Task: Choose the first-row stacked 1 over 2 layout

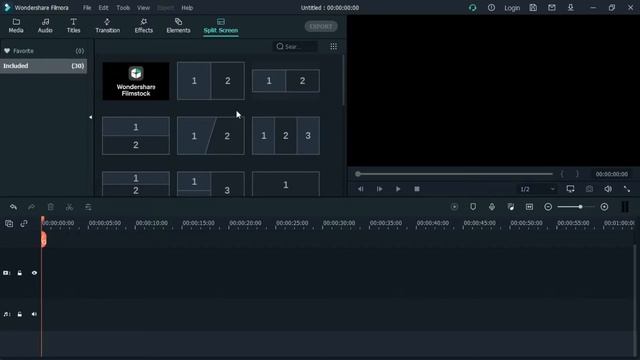Action: (136, 136)
